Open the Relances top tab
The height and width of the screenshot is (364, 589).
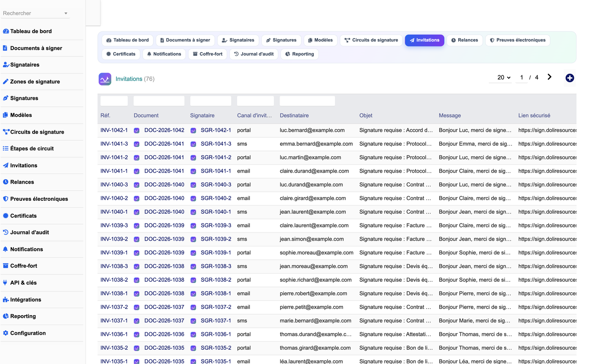(465, 40)
